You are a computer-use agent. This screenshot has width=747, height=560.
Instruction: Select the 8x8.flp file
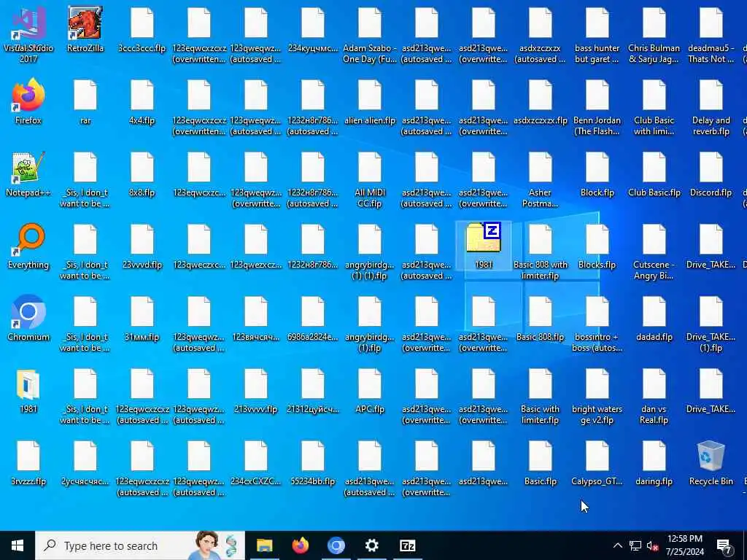(142, 174)
